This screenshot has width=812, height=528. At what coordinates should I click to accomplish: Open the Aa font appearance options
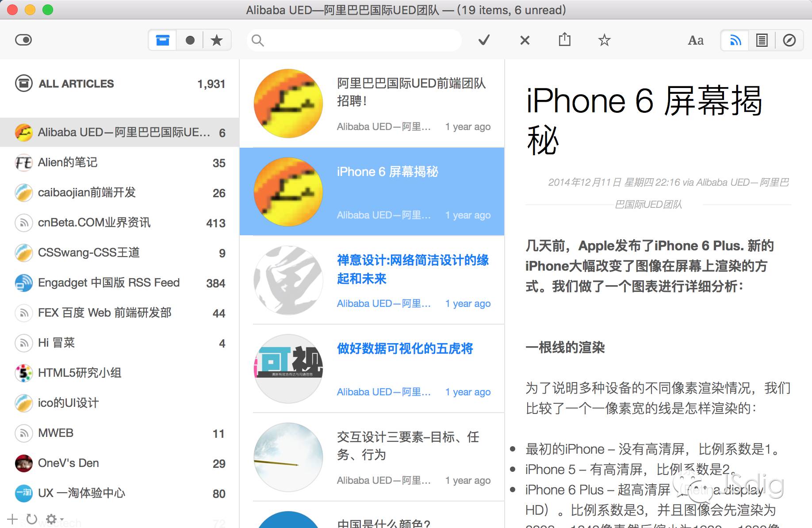696,41
